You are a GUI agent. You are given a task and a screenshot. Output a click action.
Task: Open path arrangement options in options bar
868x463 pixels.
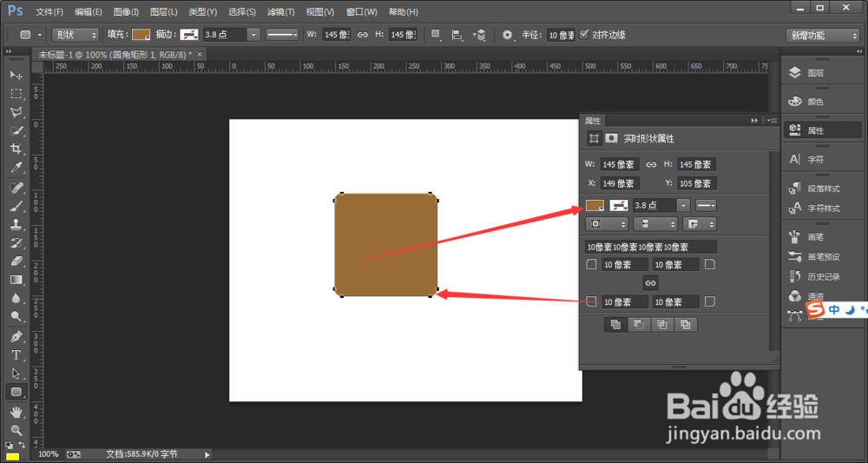[x=479, y=35]
